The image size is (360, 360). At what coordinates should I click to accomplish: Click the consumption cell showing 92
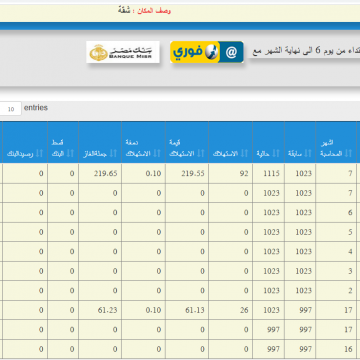coord(231,173)
